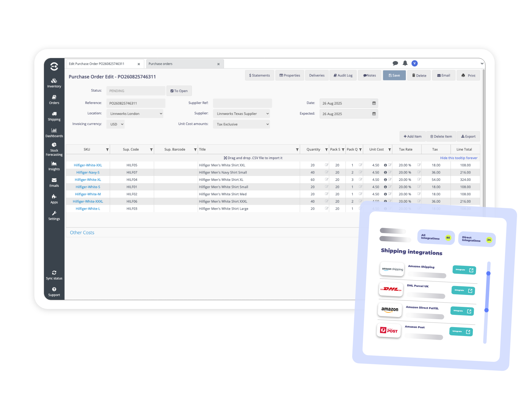Select the Edit Purchase Order tab
The image size is (529, 420).
coord(101,63)
